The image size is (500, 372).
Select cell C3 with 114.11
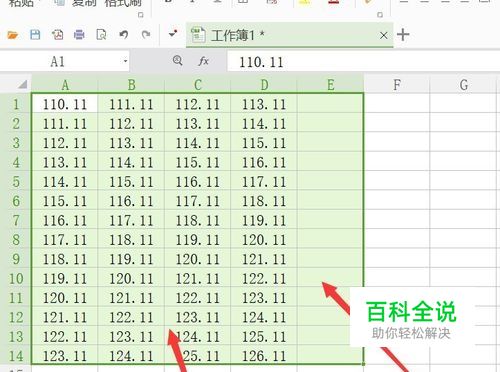coord(197,143)
